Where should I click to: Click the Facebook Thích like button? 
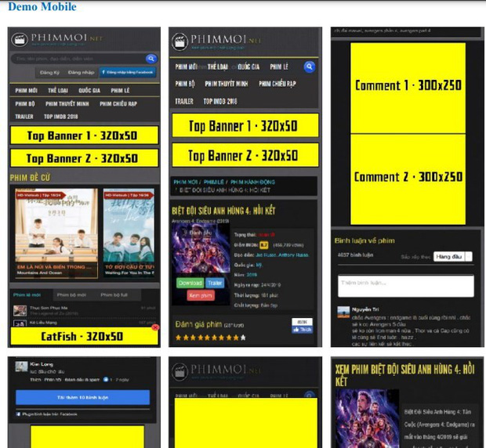301,326
